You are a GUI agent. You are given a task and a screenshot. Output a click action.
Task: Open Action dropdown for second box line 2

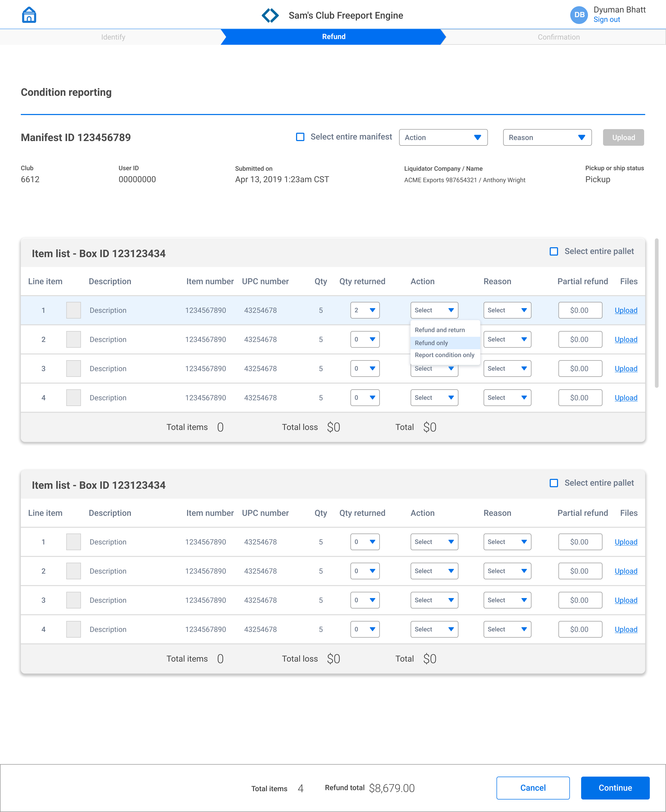434,571
